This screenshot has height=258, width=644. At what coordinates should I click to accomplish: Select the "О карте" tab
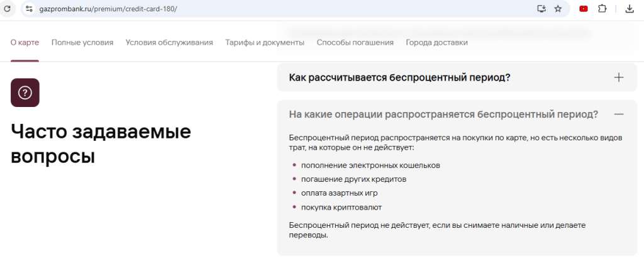pyautogui.click(x=25, y=42)
